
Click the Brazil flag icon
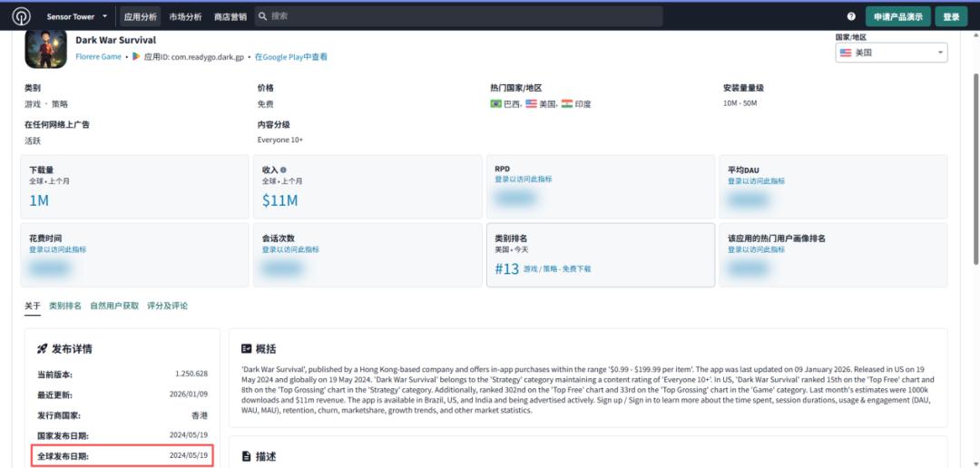coord(495,103)
